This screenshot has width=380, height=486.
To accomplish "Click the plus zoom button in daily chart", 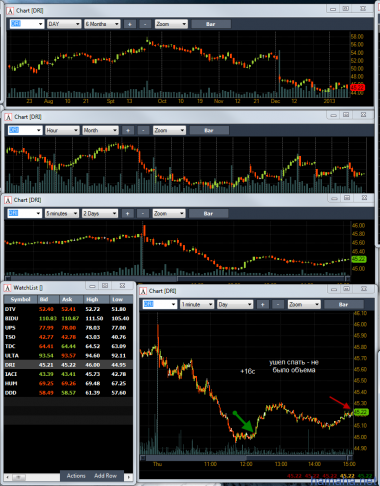I will click(130, 24).
